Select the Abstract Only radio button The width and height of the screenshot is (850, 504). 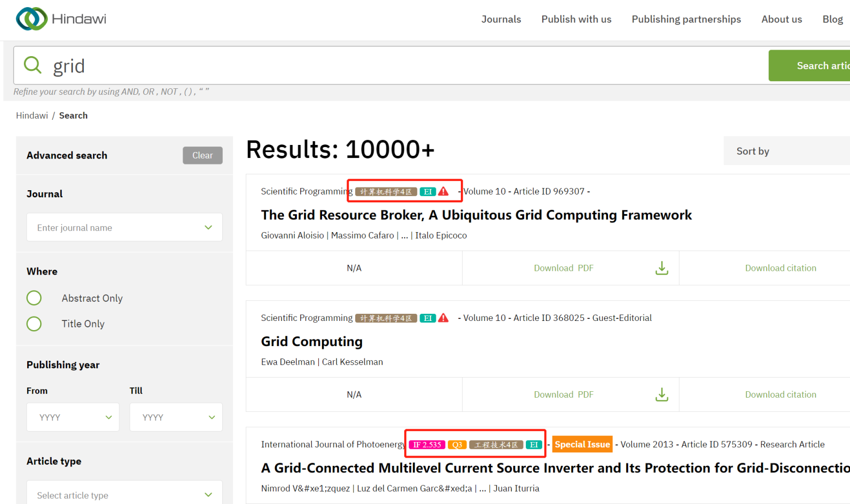[34, 298]
